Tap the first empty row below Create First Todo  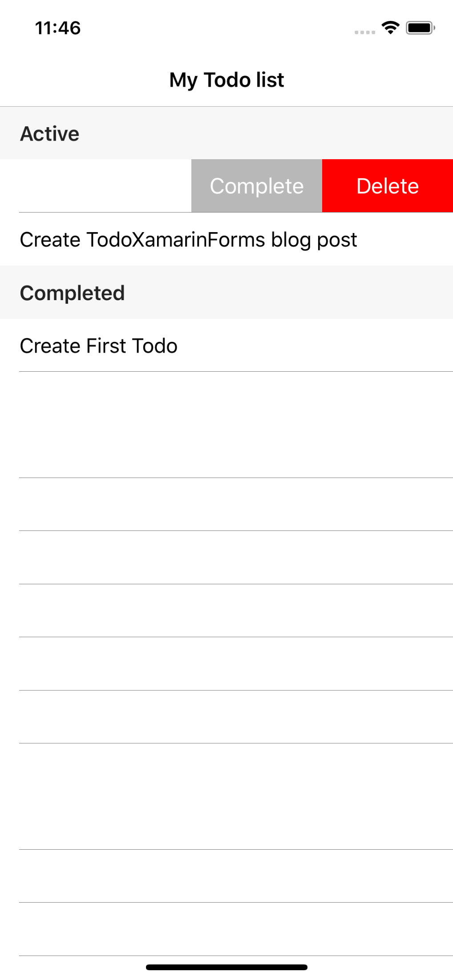tap(226, 425)
